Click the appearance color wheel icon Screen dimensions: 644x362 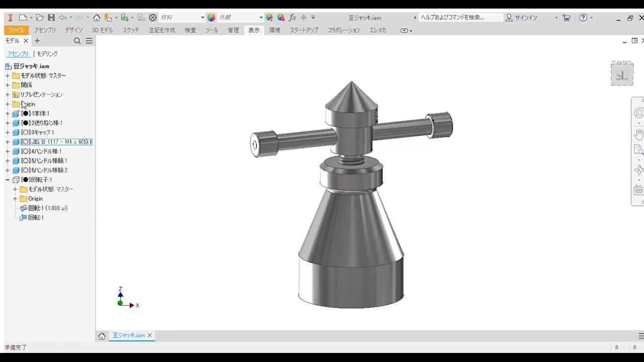(x=211, y=18)
